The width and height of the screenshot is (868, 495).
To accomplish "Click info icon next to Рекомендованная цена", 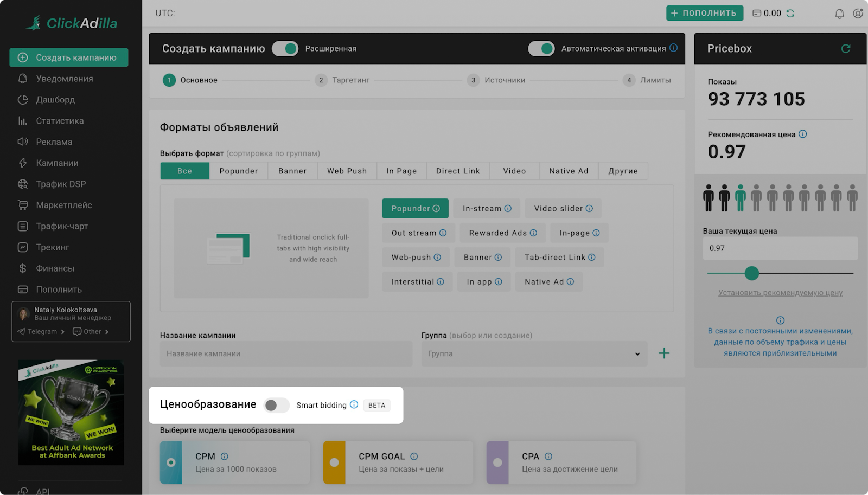I will (x=803, y=134).
